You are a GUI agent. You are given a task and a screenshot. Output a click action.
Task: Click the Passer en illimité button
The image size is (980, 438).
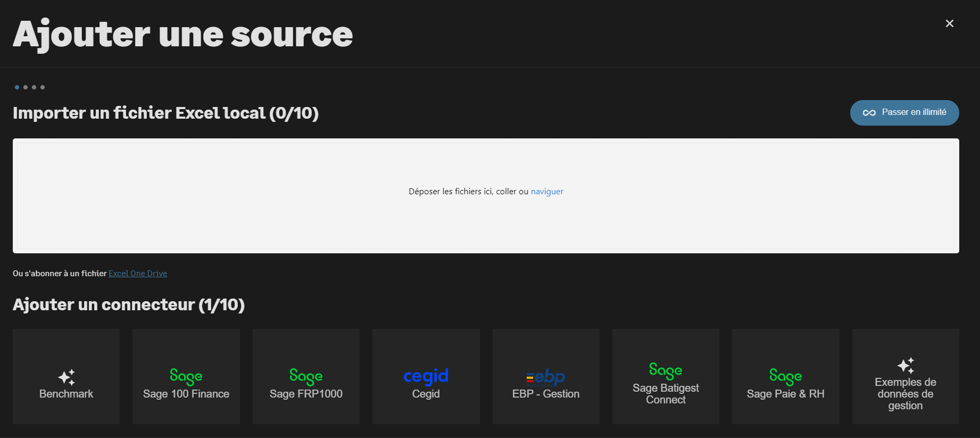904,113
